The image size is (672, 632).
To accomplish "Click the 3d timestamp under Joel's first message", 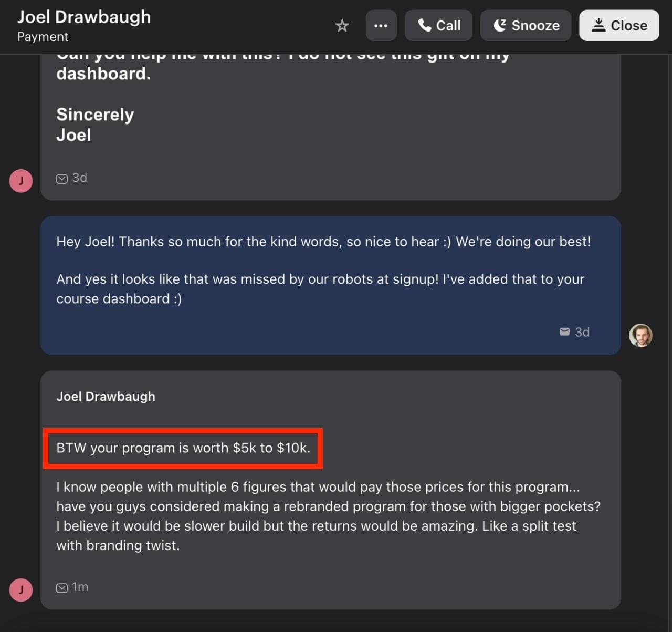I will (80, 178).
